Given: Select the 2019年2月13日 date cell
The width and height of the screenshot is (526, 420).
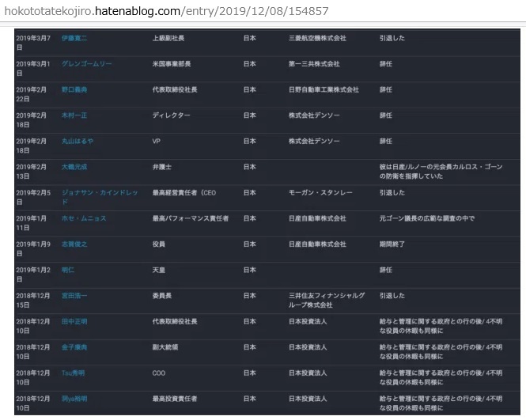Looking at the screenshot, I should 31,172.
